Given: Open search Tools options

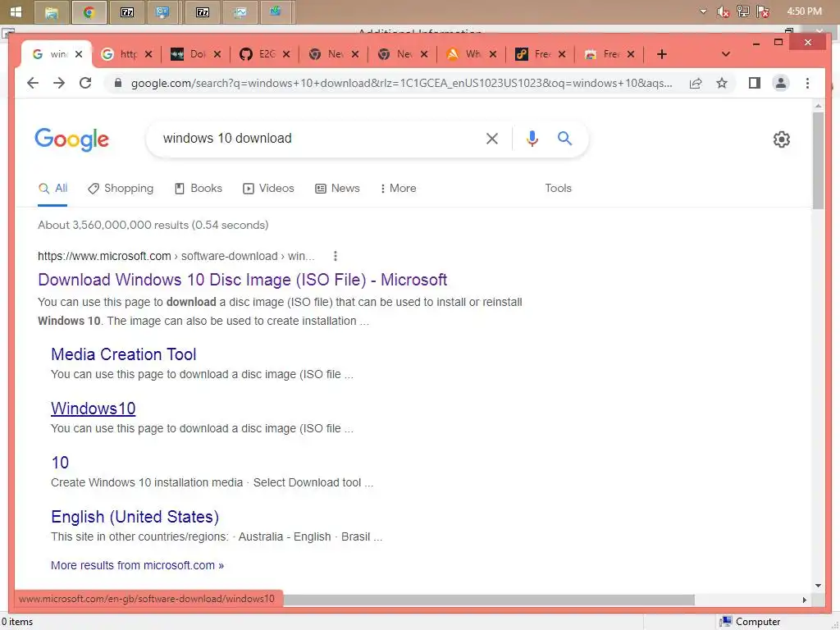Looking at the screenshot, I should tap(558, 188).
